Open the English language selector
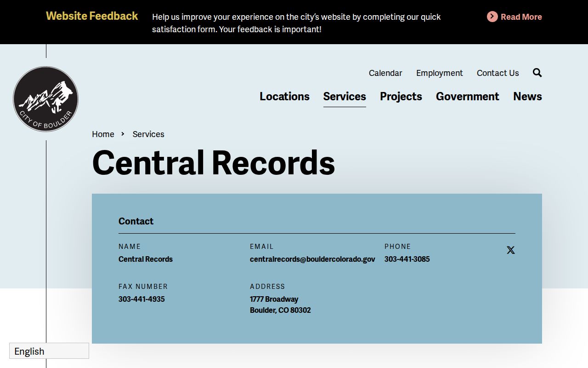This screenshot has height=368, width=588. (x=49, y=351)
